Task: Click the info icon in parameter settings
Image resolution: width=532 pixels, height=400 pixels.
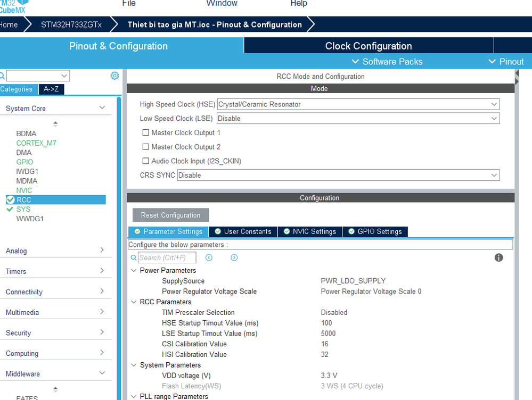Action: point(498,257)
